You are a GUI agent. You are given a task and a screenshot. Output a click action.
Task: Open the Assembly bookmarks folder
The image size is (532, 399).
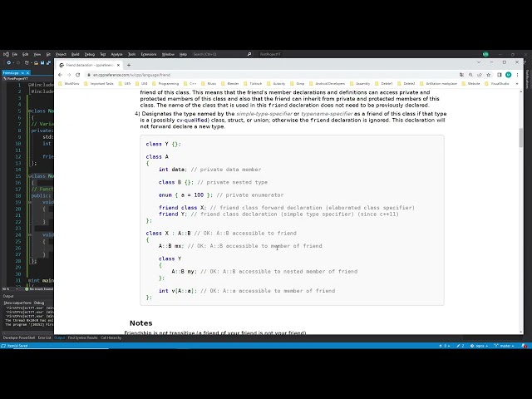[360, 83]
